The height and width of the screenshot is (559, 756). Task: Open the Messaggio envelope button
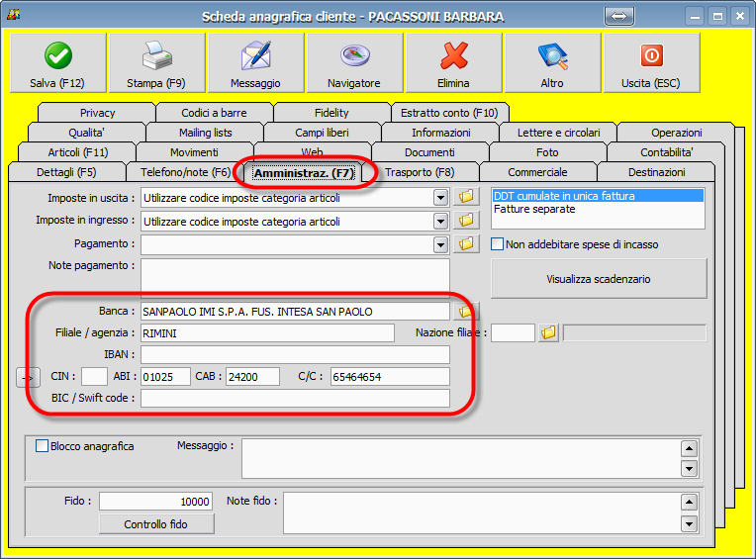pyautogui.click(x=255, y=62)
